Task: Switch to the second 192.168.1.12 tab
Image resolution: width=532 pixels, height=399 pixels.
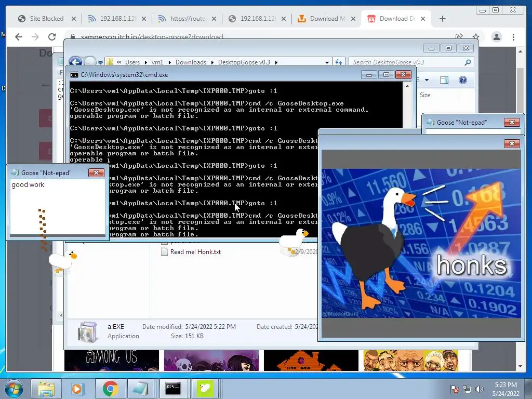Action: [x=257, y=19]
